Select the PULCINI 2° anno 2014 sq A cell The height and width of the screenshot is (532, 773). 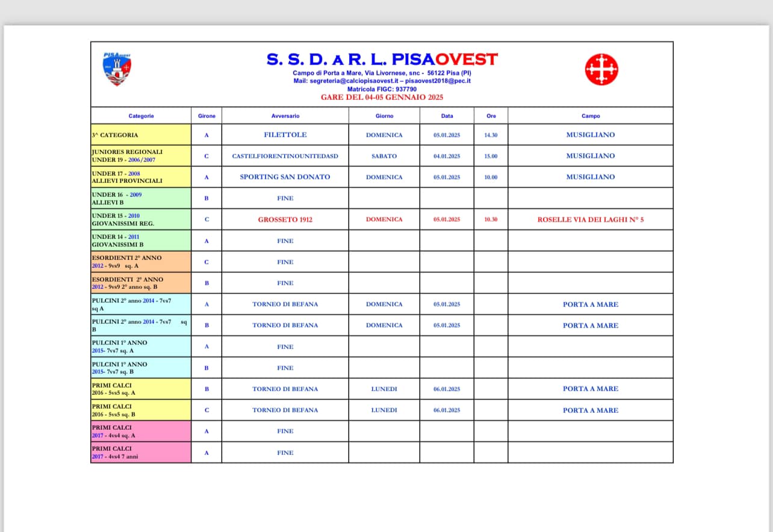(141, 304)
